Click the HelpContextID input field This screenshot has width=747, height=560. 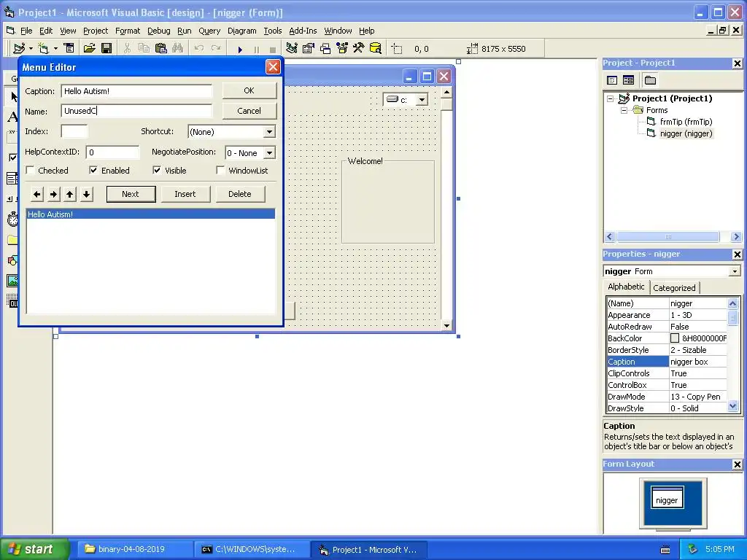pos(113,152)
